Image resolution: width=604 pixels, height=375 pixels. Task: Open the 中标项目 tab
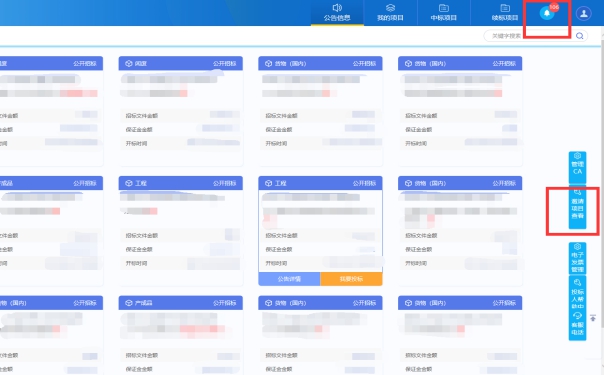tap(444, 13)
